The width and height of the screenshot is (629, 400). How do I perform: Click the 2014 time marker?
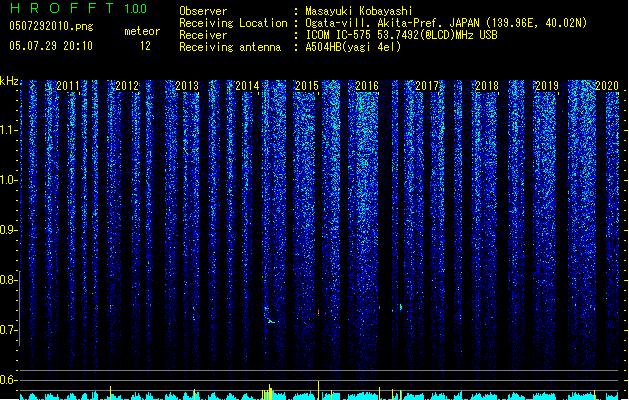pos(247,86)
